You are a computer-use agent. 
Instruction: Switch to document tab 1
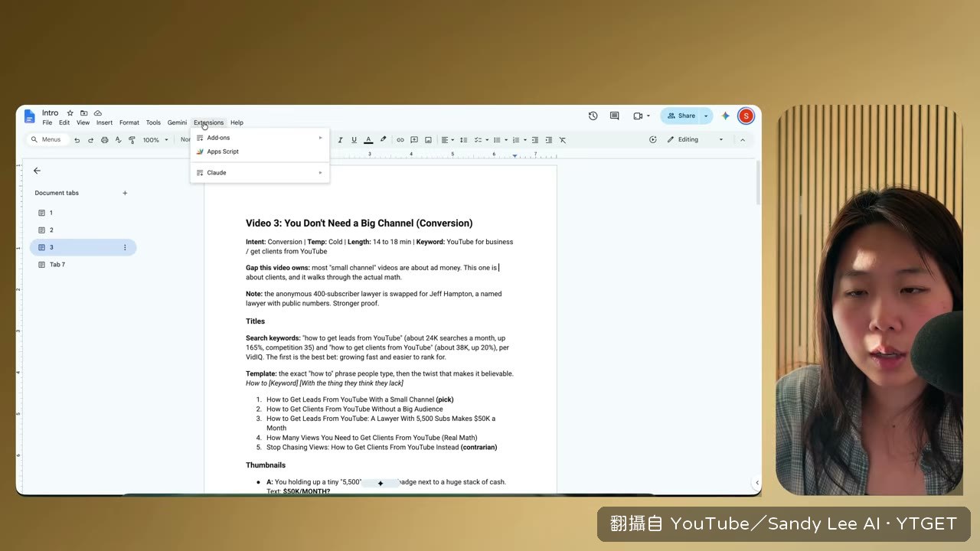(83, 213)
